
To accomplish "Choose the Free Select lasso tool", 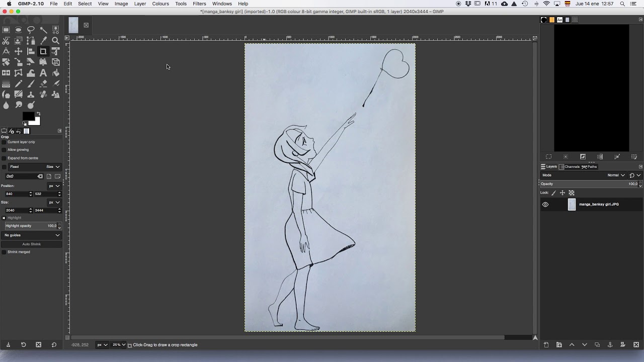I will (x=31, y=30).
